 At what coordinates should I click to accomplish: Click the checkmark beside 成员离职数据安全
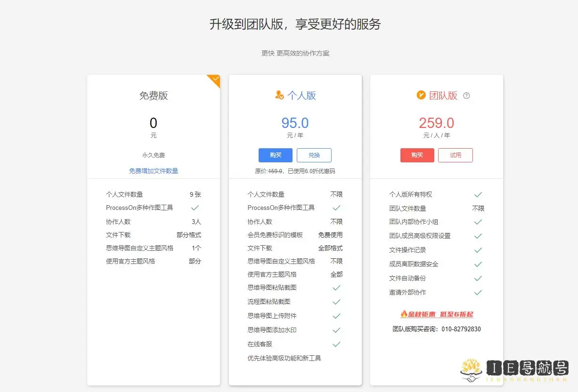tap(478, 264)
